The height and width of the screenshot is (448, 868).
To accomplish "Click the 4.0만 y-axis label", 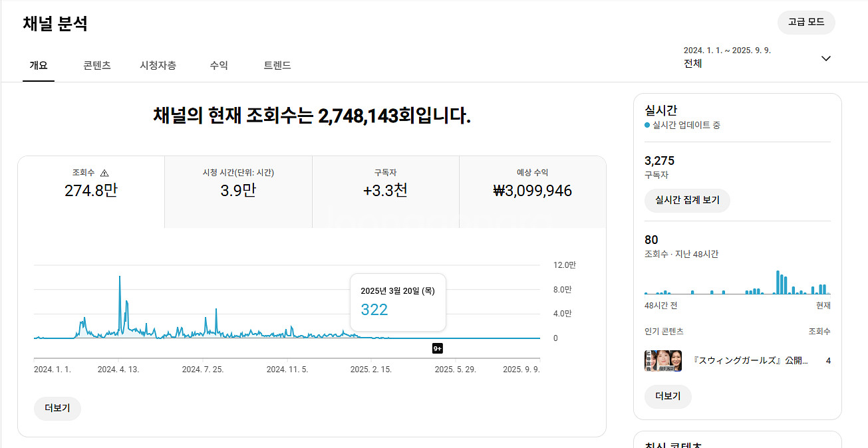I will point(563,313).
